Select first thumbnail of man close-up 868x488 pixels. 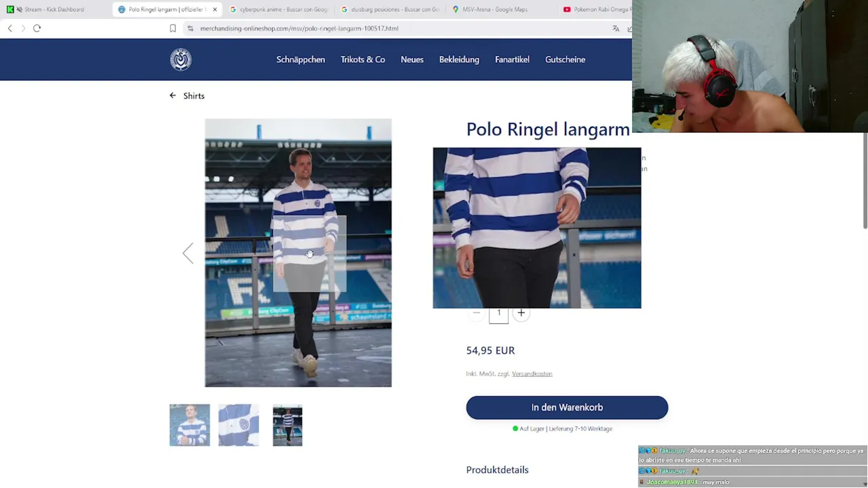pyautogui.click(x=190, y=425)
